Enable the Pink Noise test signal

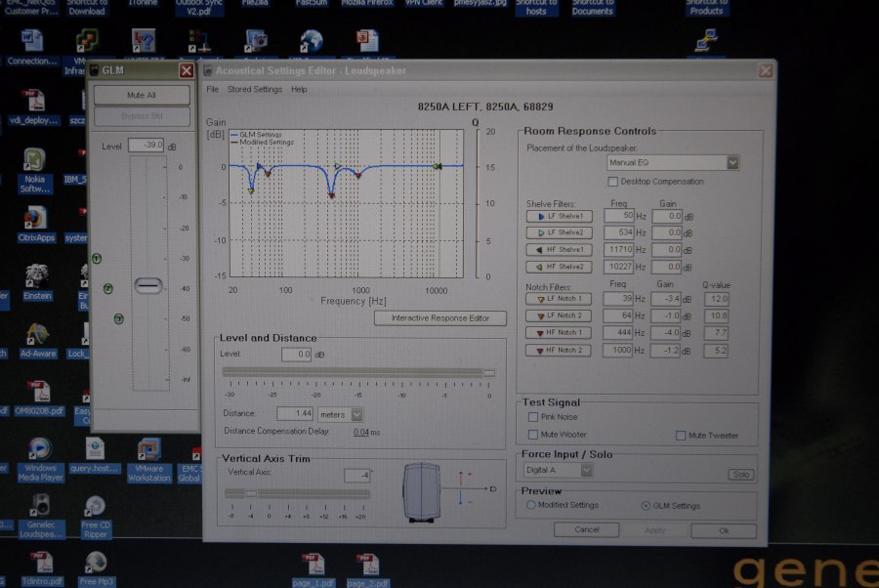pyautogui.click(x=532, y=417)
